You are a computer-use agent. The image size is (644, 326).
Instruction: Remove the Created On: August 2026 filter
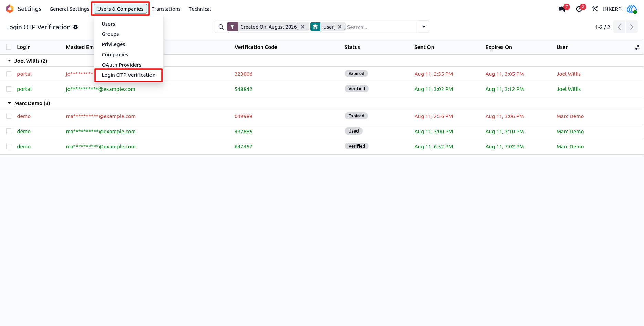click(x=303, y=27)
